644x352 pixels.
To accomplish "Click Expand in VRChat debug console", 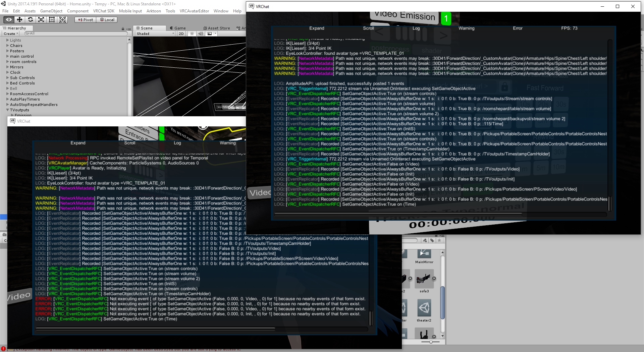I will coord(317,28).
